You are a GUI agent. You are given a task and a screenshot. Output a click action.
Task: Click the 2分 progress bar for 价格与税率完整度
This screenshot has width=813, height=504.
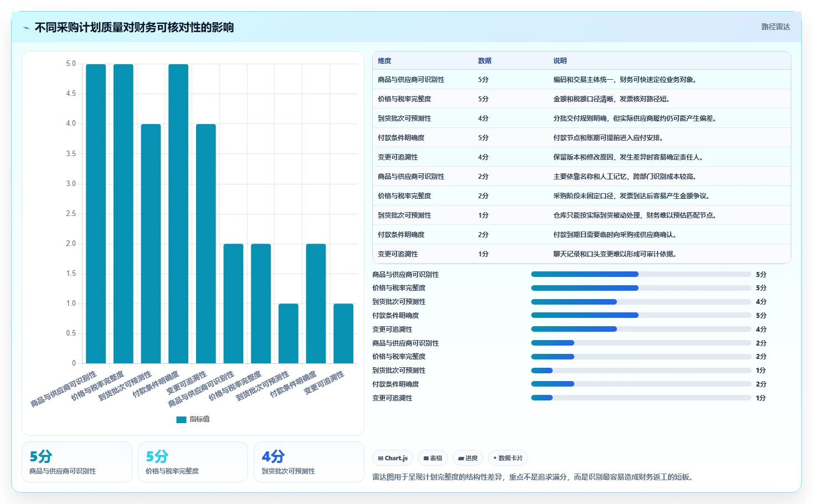click(x=641, y=357)
